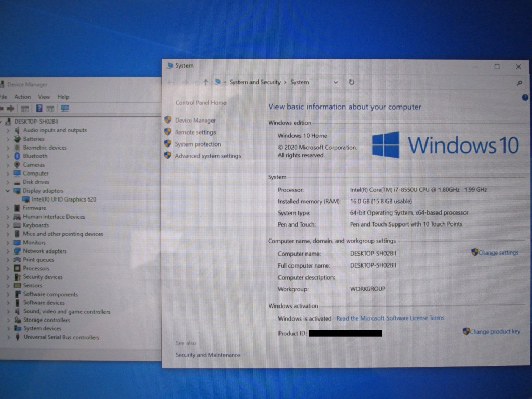Open Action menu in Device Manager
The height and width of the screenshot is (399, 532).
[x=22, y=97]
